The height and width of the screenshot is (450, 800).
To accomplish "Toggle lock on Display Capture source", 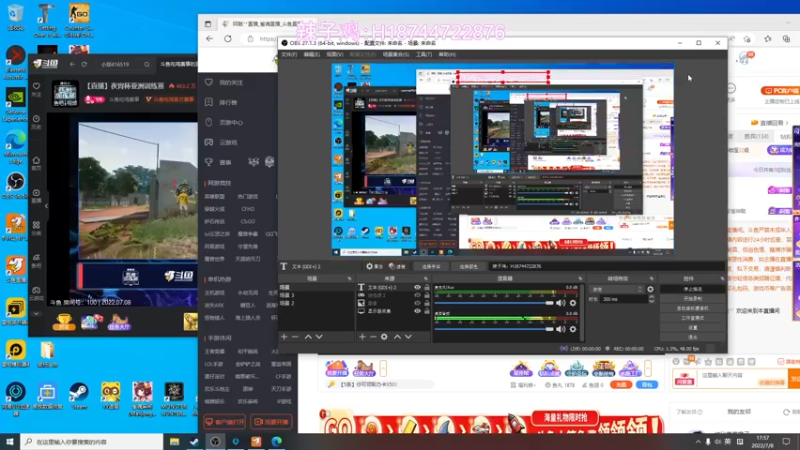I will pyautogui.click(x=427, y=311).
